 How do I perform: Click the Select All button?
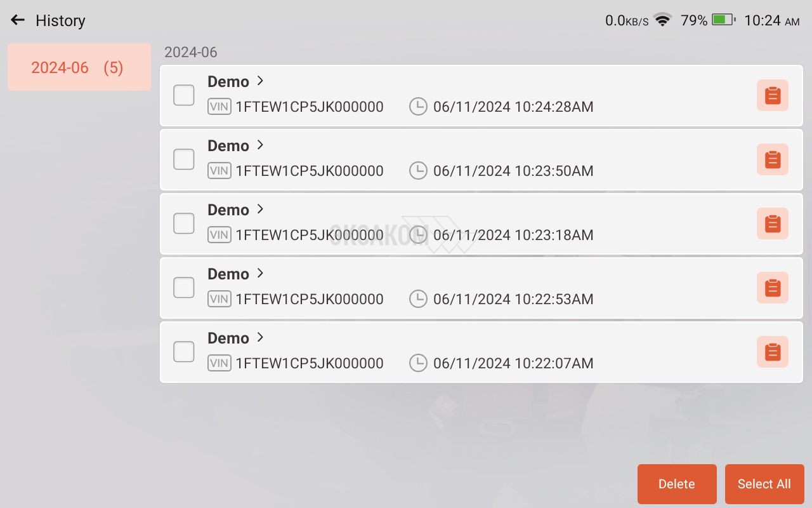pos(764,484)
